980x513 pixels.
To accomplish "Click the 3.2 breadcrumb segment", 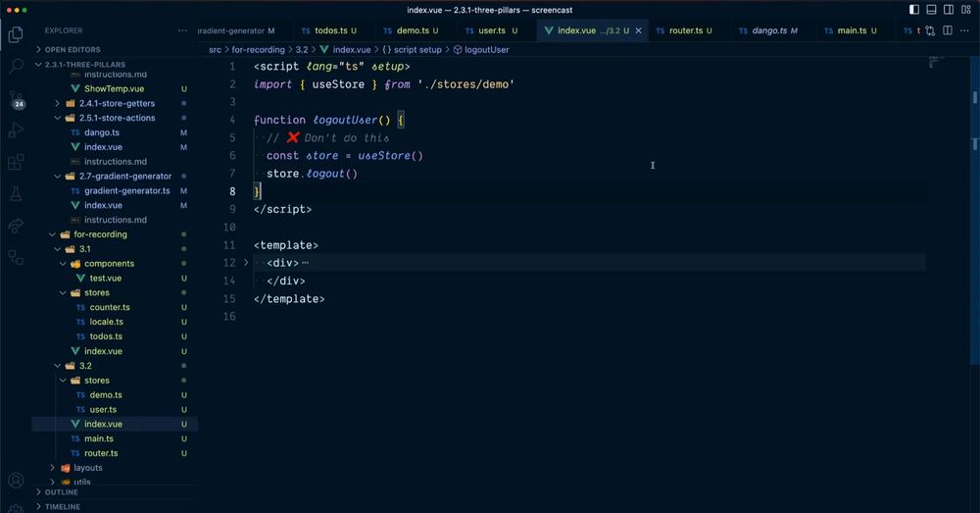I will (x=302, y=49).
